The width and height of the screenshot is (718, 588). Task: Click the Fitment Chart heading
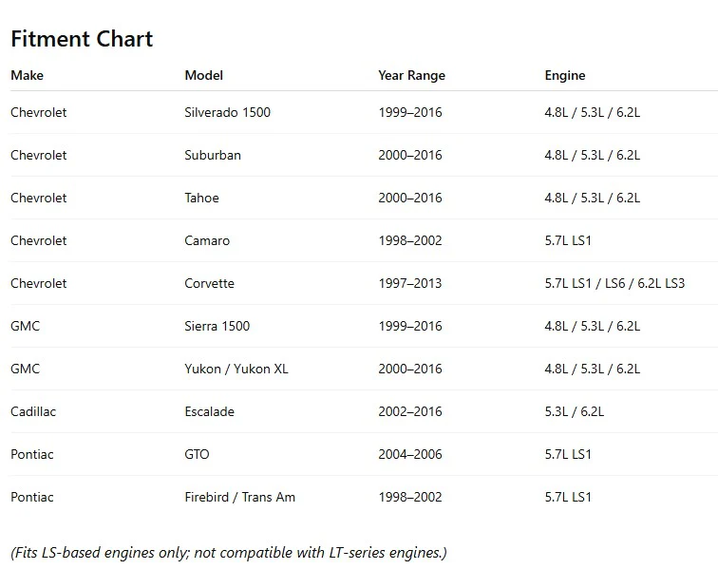click(82, 39)
